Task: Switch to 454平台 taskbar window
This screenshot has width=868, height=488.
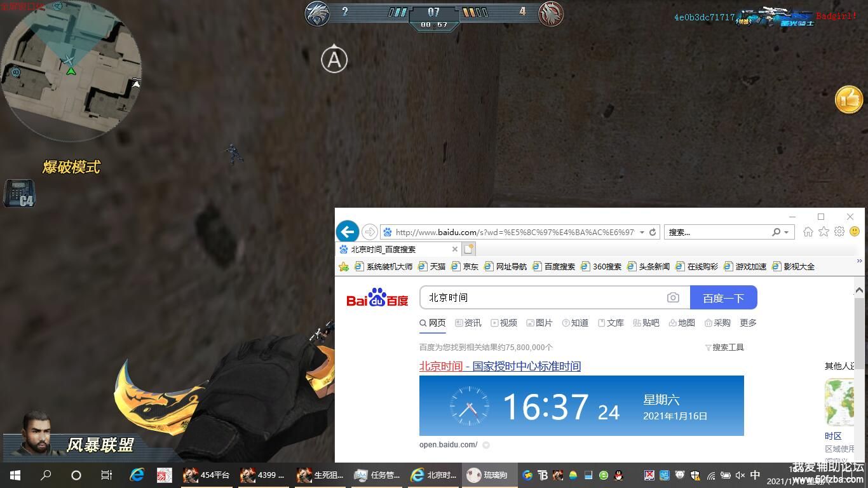Action: click(207, 475)
